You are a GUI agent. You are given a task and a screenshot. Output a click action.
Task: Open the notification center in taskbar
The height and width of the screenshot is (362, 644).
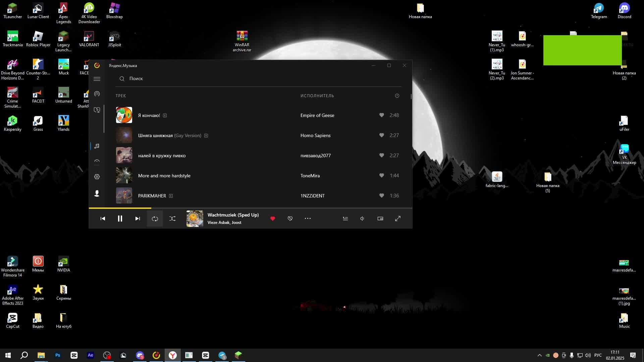pos(633,355)
